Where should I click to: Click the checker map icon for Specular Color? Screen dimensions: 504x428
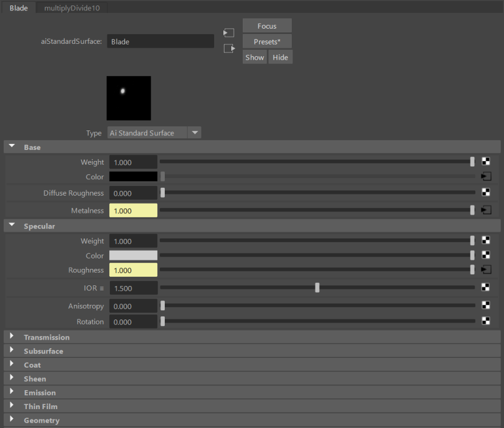pos(486,255)
